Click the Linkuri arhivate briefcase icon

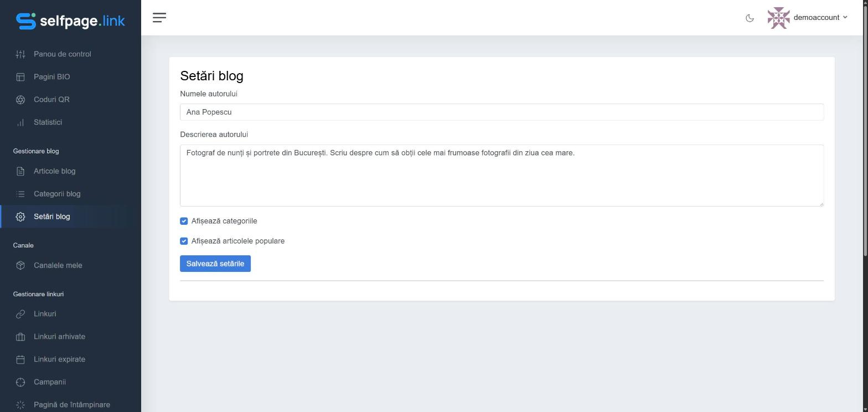pos(20,337)
